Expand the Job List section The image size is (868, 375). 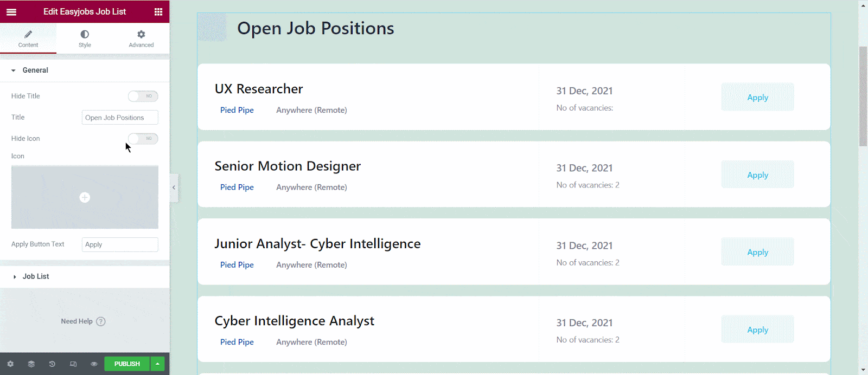point(35,276)
